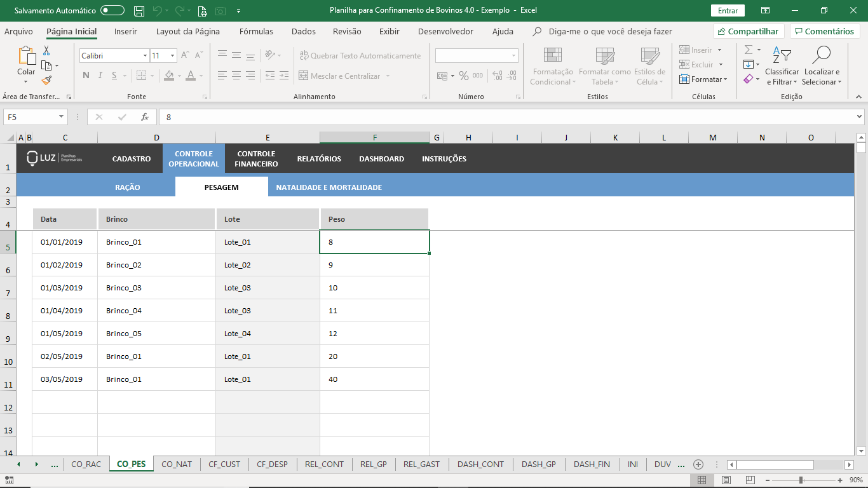Click the Find and Select magnifier
The height and width of the screenshot is (488, 868).
[821, 67]
